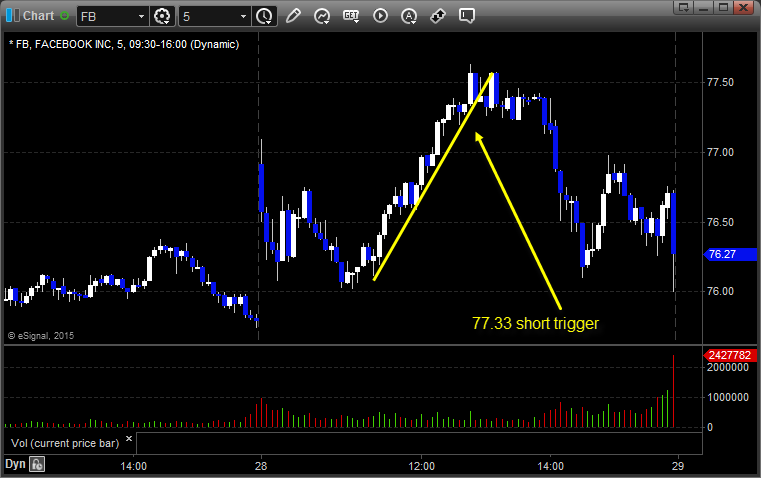Screen dimensions: 761x478
Task: Expand the FB symbol dropdown arrow
Action: click(x=141, y=16)
